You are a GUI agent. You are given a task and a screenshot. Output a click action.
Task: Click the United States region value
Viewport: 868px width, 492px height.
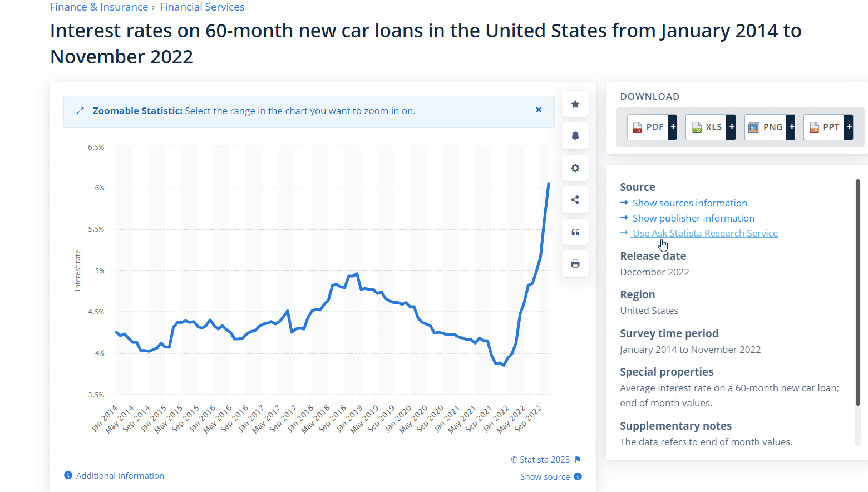pyautogui.click(x=649, y=311)
